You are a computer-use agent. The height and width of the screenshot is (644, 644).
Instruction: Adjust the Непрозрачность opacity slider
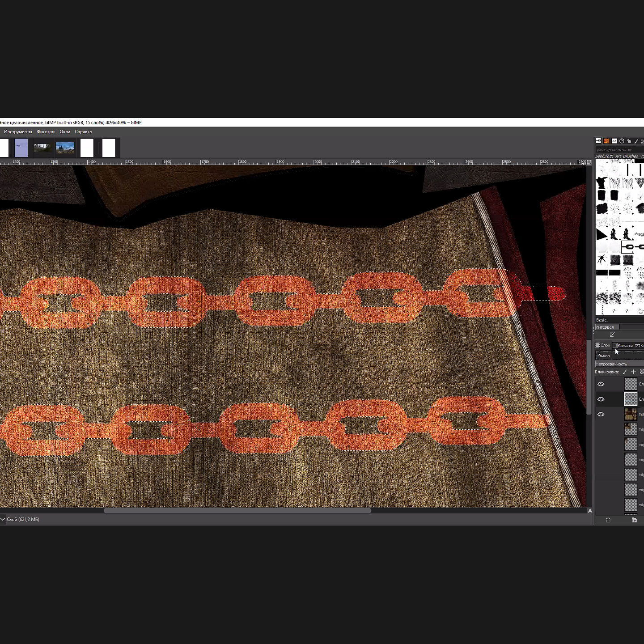pos(619,364)
